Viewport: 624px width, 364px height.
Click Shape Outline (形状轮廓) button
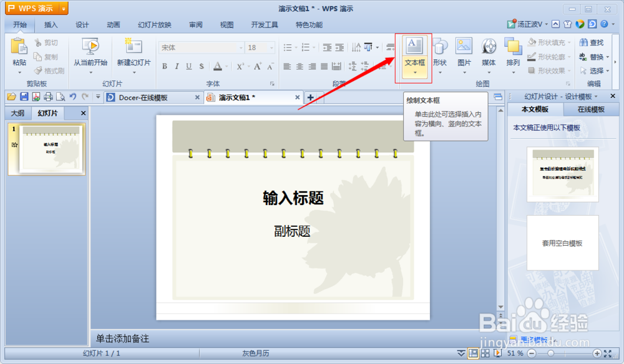tap(549, 57)
